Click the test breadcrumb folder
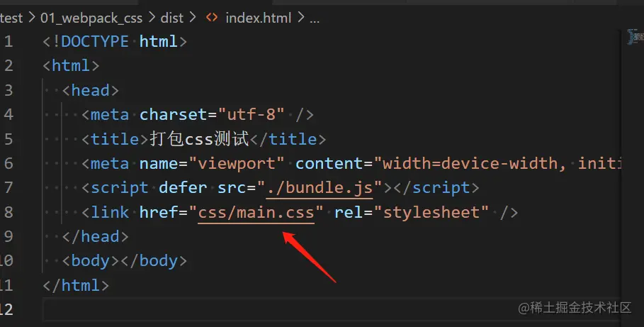The width and height of the screenshot is (644, 327). tap(11, 18)
